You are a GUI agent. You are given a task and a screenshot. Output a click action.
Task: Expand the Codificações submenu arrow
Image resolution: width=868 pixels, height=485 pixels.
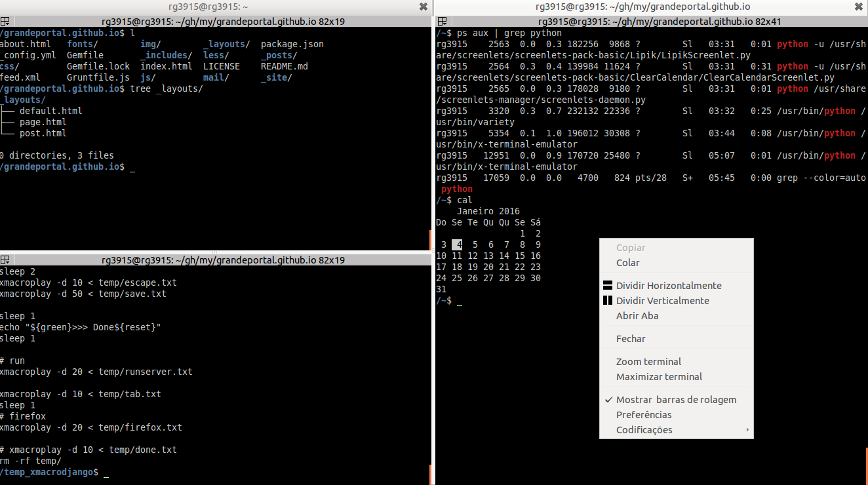pyautogui.click(x=747, y=430)
